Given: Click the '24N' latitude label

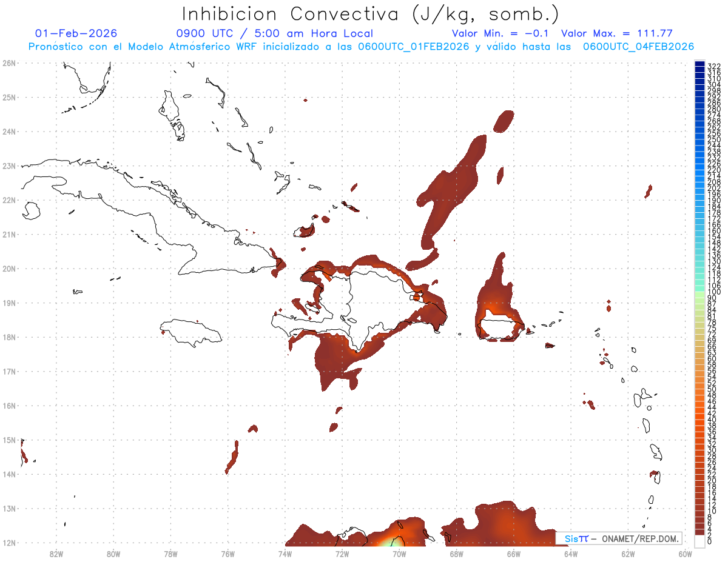Looking at the screenshot, I should [x=8, y=132].
